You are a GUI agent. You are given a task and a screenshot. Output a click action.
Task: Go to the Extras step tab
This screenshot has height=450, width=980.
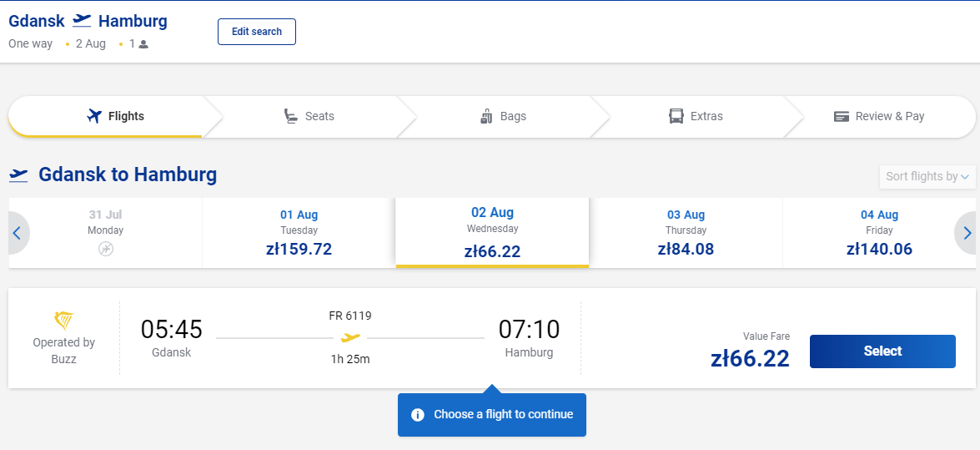pyautogui.click(x=696, y=116)
